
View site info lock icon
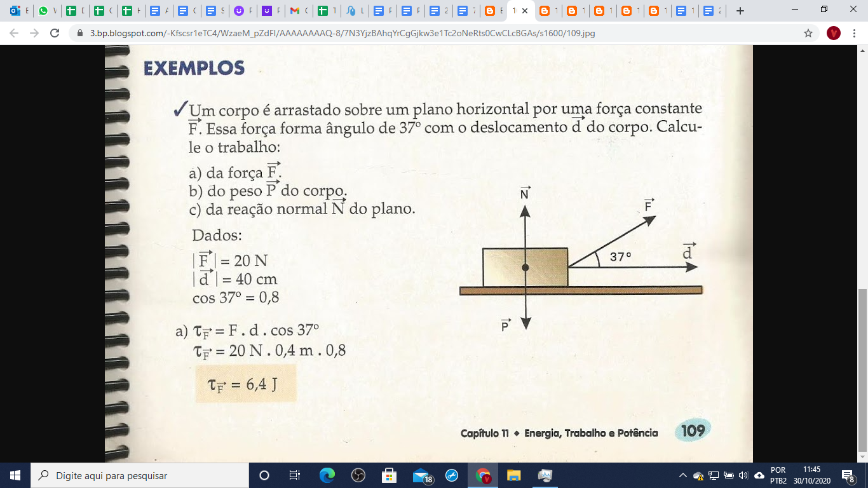point(81,33)
